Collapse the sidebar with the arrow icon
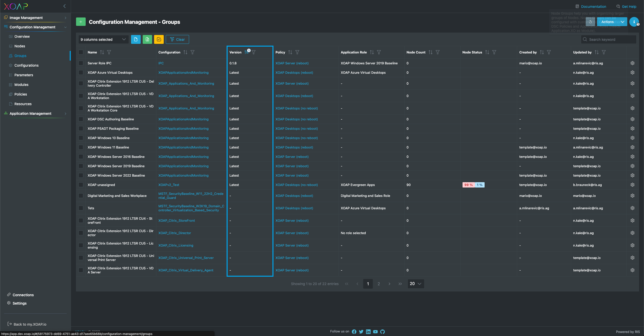 [65, 6]
